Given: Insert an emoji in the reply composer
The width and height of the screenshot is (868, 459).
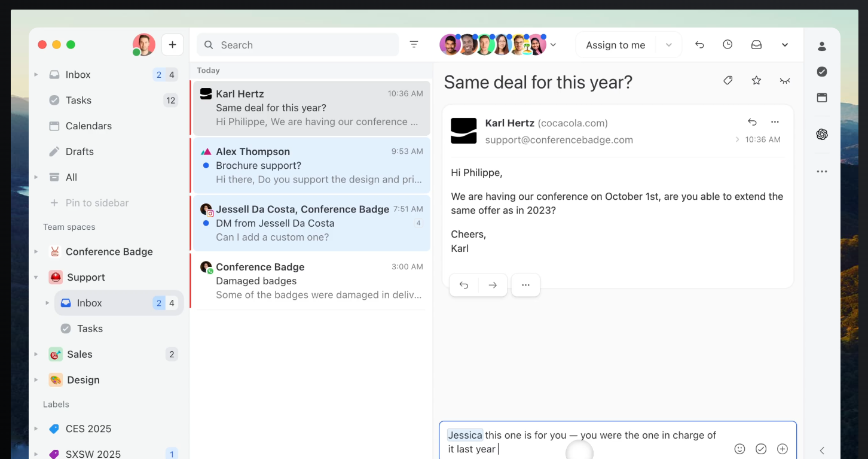Looking at the screenshot, I should pyautogui.click(x=739, y=448).
